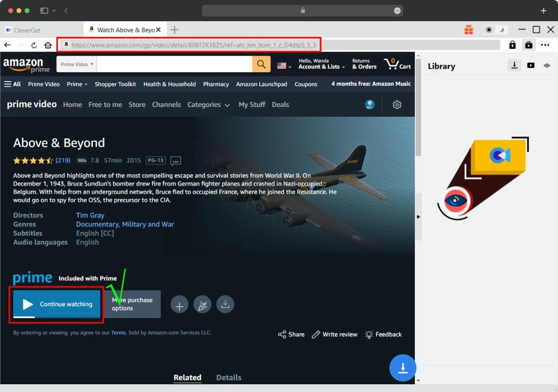Click the browser address bar with the Amazon URL
Screen dimensions: 558x392
coord(191,45)
